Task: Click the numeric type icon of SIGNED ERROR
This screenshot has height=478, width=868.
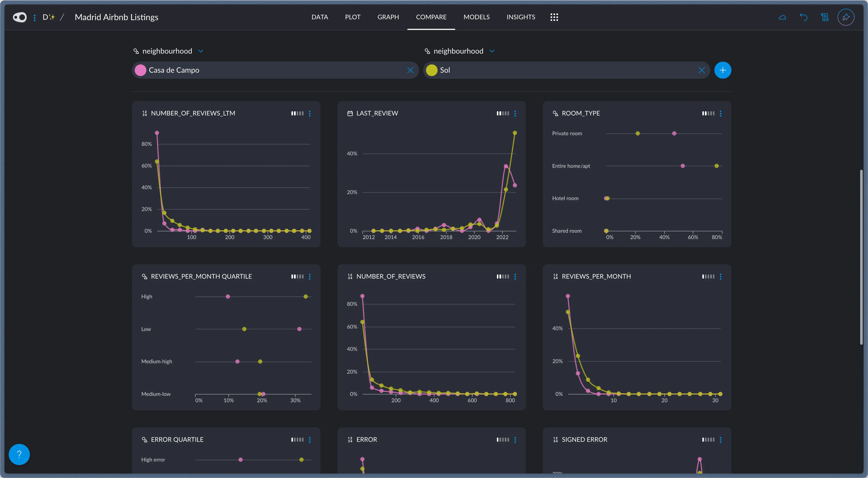Action: pyautogui.click(x=556, y=440)
